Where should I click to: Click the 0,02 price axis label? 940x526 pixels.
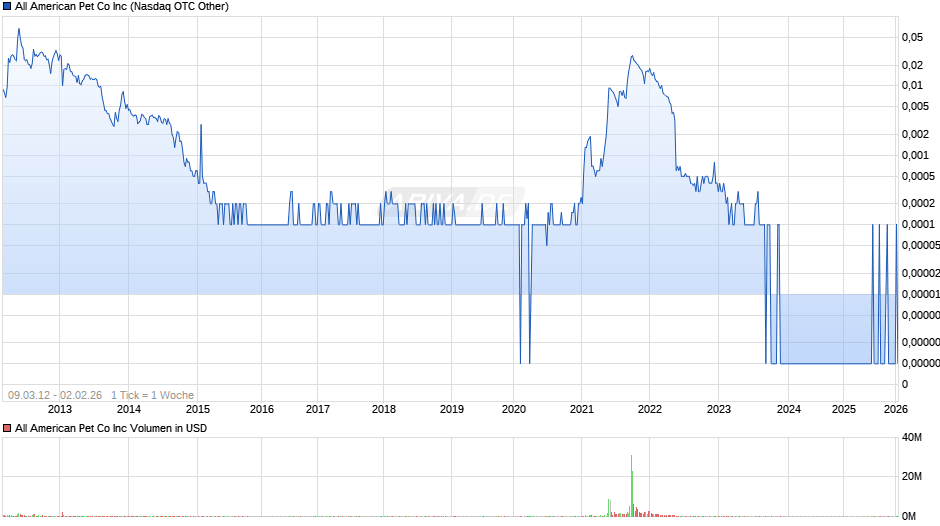pyautogui.click(x=912, y=65)
